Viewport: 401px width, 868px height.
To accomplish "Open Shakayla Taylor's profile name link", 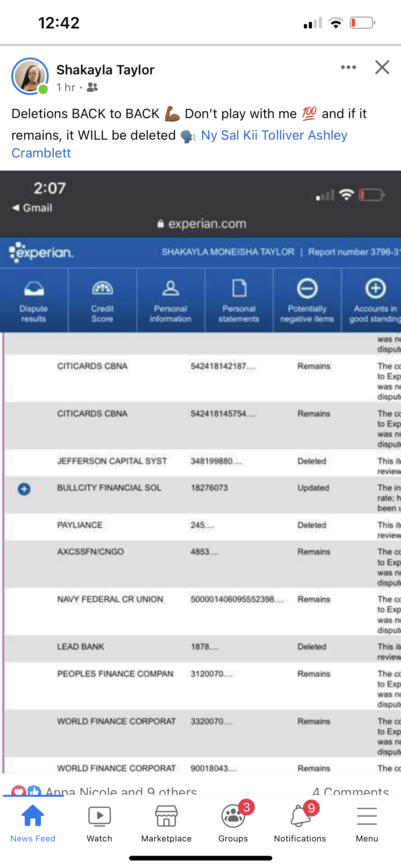I will coord(105,70).
